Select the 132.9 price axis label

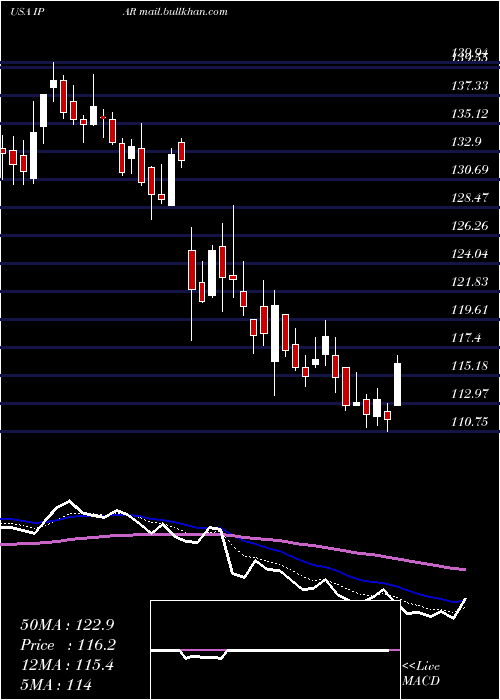tap(466, 142)
